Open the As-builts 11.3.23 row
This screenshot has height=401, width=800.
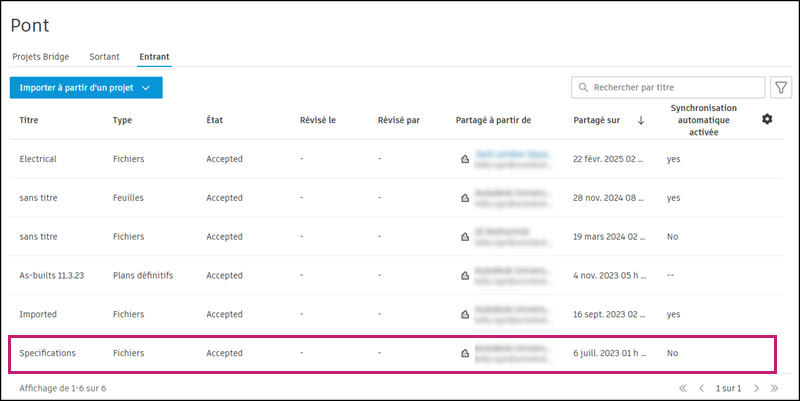[53, 275]
